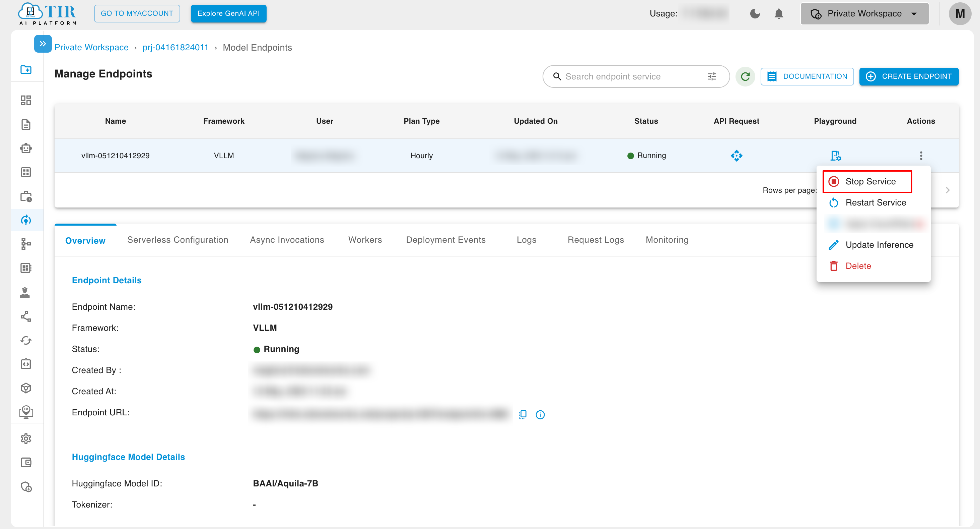The width and height of the screenshot is (980, 529).
Task: Click the notebook-grid sidebar icon
Action: 26,268
